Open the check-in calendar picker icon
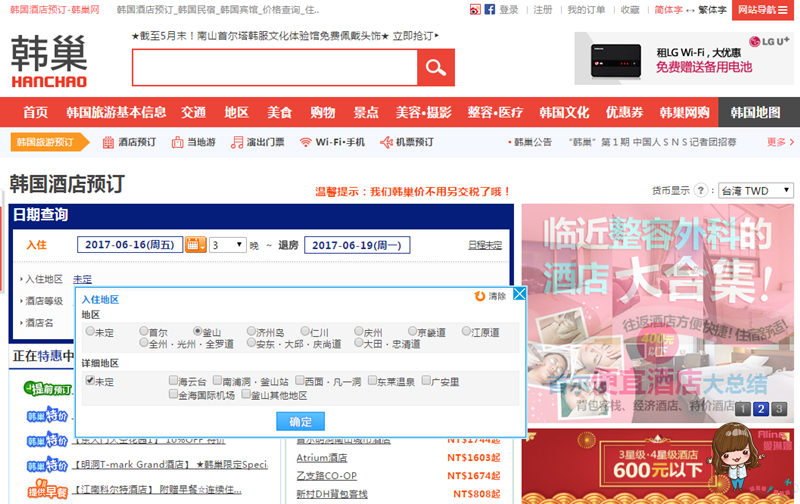This screenshot has width=800, height=504. pos(195,245)
